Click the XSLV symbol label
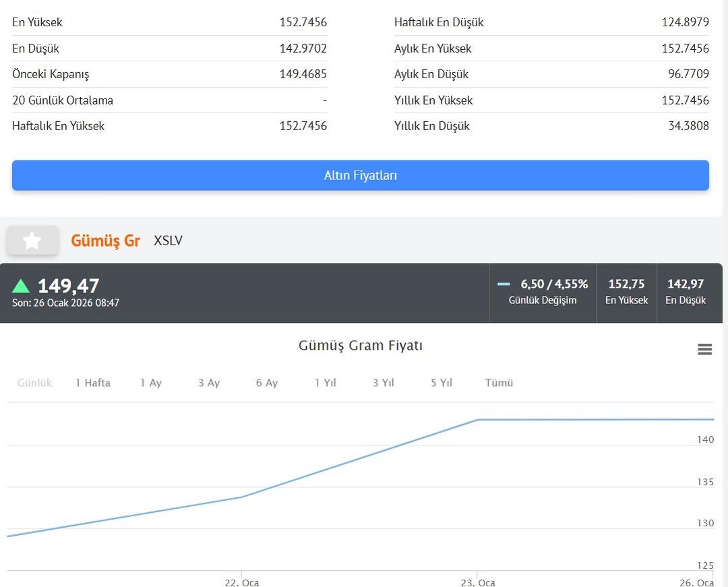 pos(168,241)
